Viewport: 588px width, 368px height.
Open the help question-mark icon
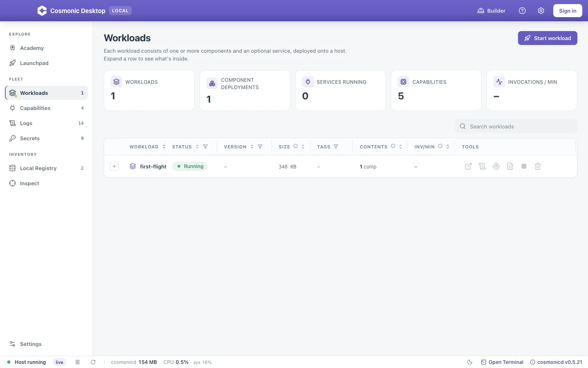coord(522,11)
